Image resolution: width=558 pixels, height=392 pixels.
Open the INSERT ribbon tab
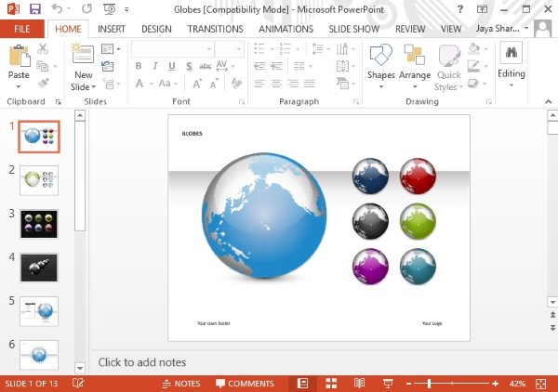(112, 29)
